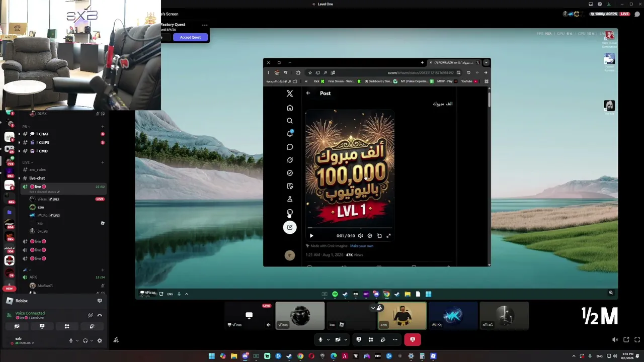Expand the CHAT channel threads arrow
The width and height of the screenshot is (644, 362).
pyautogui.click(x=19, y=134)
